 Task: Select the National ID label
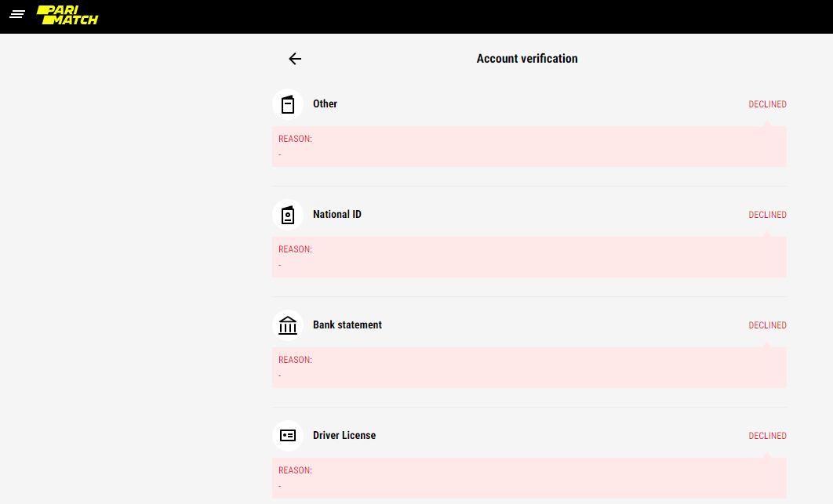coord(336,214)
